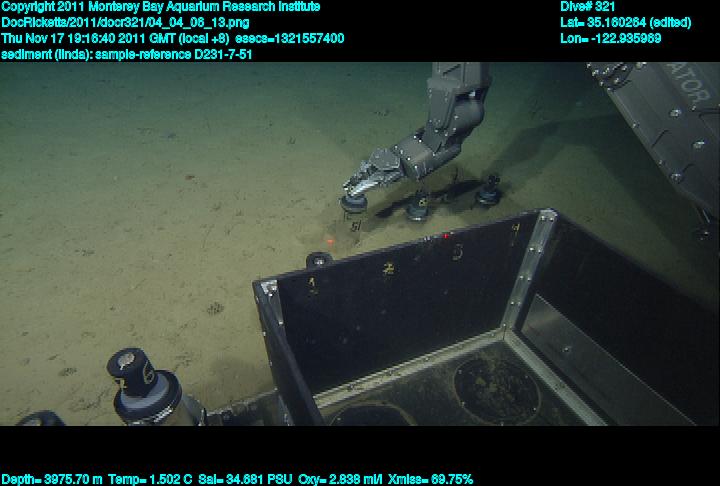
Task: Click the red laser dot on sediment
Action: (331, 242)
